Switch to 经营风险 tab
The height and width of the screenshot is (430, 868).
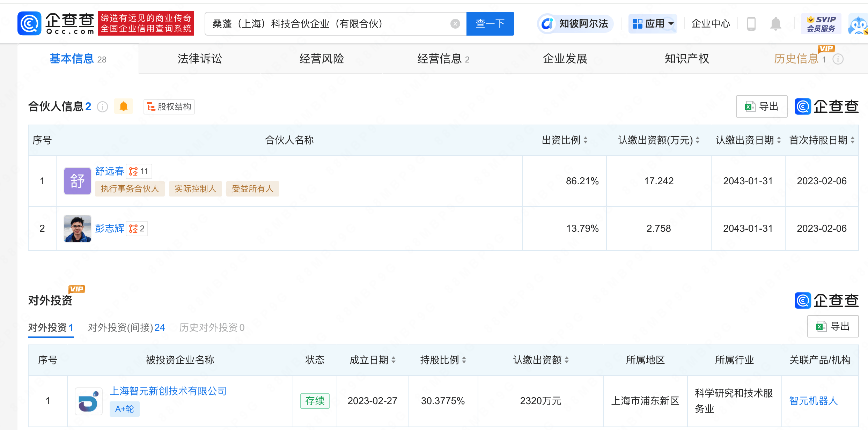tap(322, 59)
